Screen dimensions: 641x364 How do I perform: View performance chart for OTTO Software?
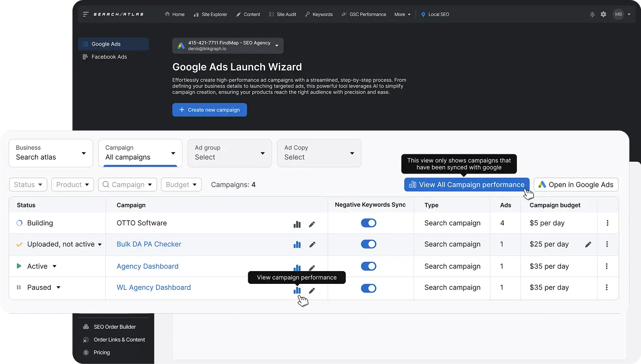coord(297,224)
